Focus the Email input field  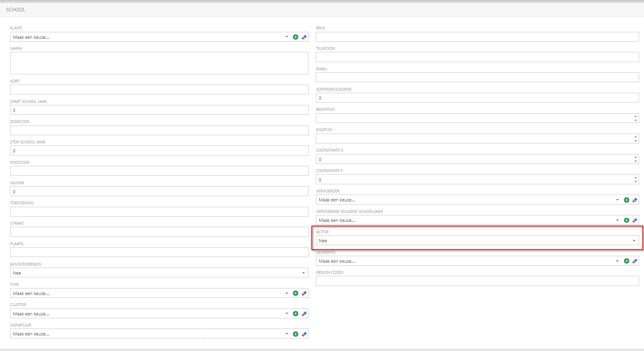[477, 77]
